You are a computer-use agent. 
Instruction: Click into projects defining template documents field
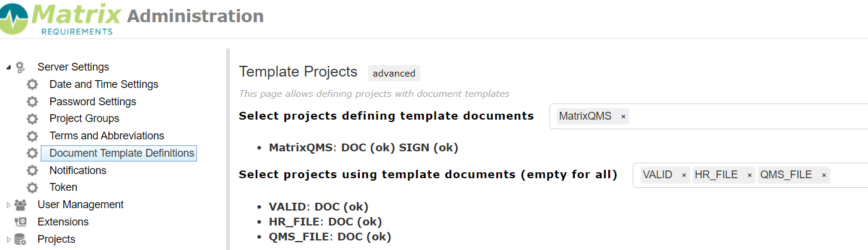(x=708, y=116)
